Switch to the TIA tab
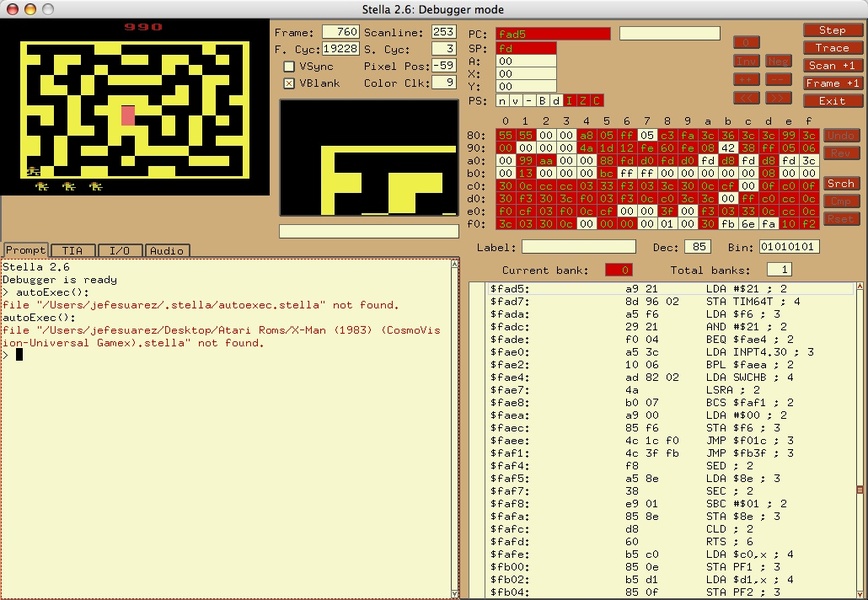This screenshot has height=600, width=868. (x=72, y=250)
